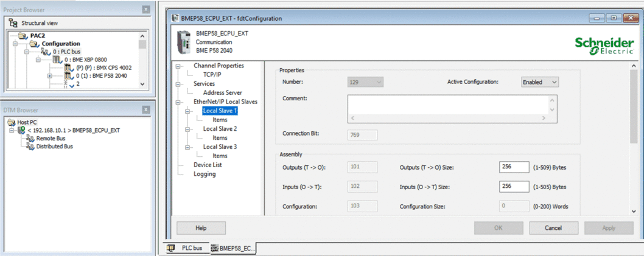644x256 pixels.
Task: Open the Number 129 dropdown
Action: click(x=379, y=82)
